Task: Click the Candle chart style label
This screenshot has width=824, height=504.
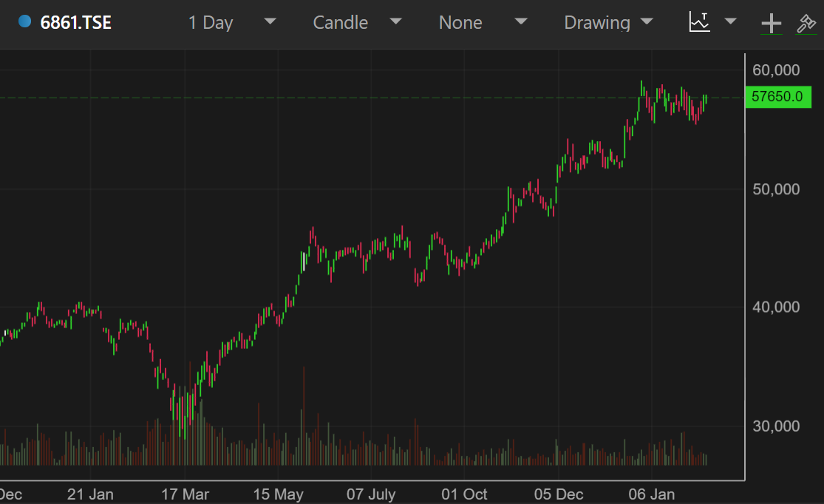Action: pos(339,23)
